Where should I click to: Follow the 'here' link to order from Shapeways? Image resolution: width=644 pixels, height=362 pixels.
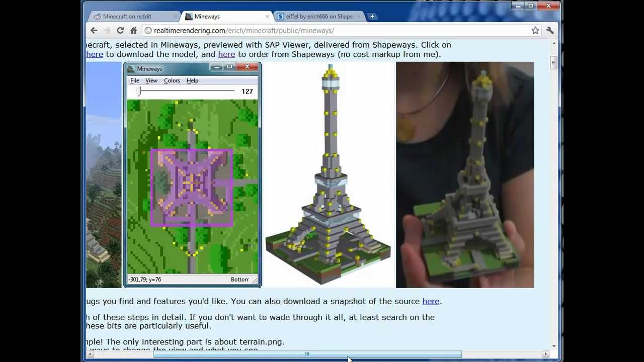[226, 54]
